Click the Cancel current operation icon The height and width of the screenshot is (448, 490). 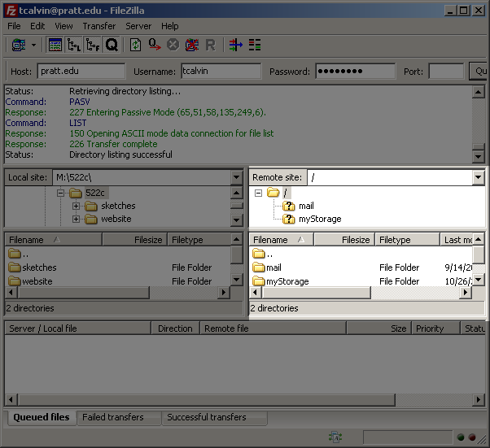point(173,45)
